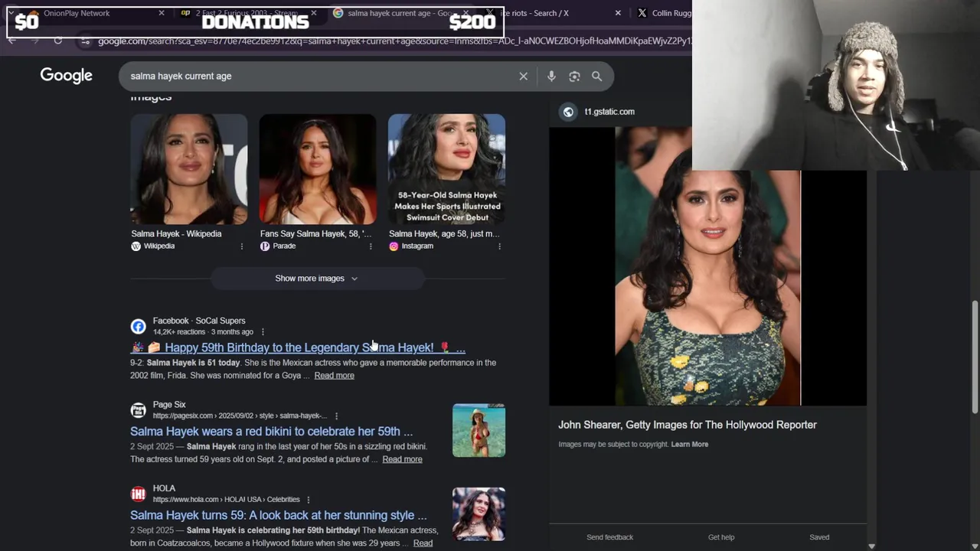The width and height of the screenshot is (980, 551).
Task: Open the Parade Fans Say Salma Hayek thumbnail
Action: (318, 169)
